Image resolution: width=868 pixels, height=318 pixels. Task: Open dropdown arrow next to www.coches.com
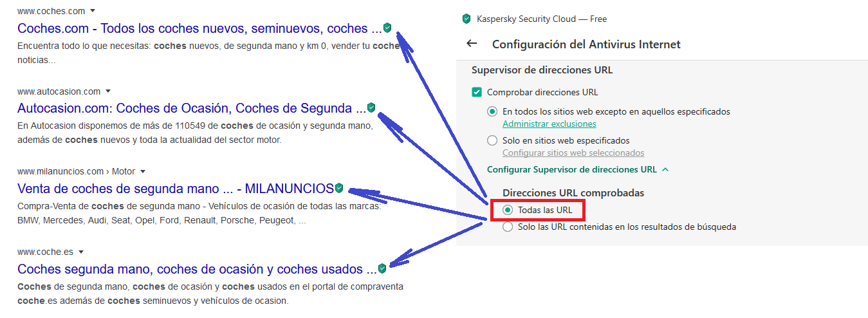(x=93, y=11)
